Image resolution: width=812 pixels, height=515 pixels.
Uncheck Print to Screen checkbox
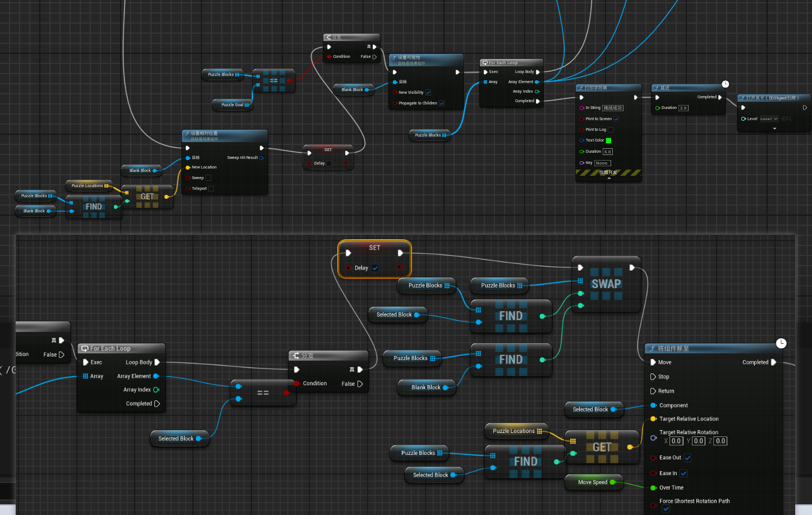(x=616, y=119)
